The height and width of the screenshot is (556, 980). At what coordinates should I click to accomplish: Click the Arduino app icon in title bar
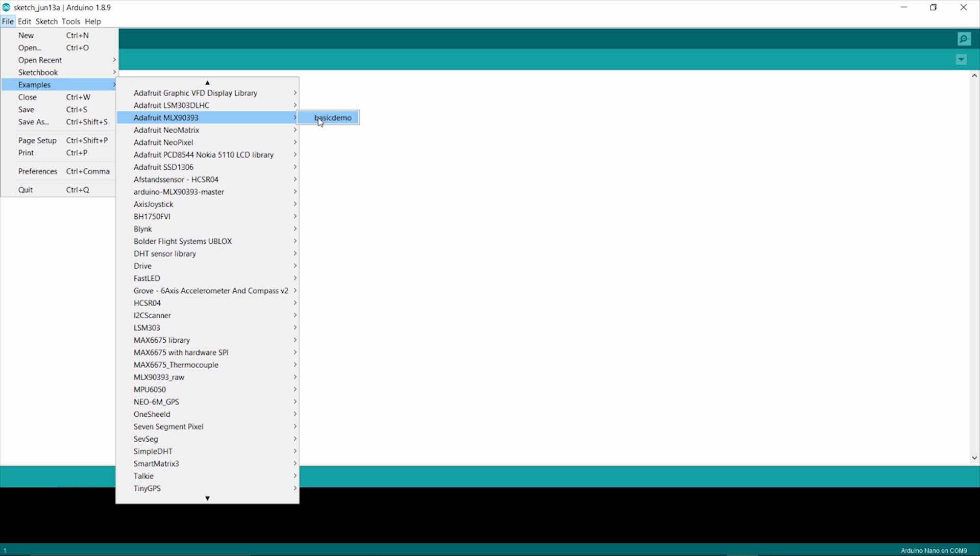(6, 8)
